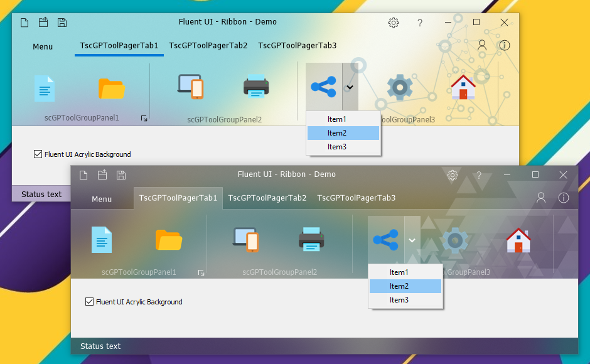Click the Save icon in light window title bar
Viewport: 590px width, 364px height.
click(62, 23)
